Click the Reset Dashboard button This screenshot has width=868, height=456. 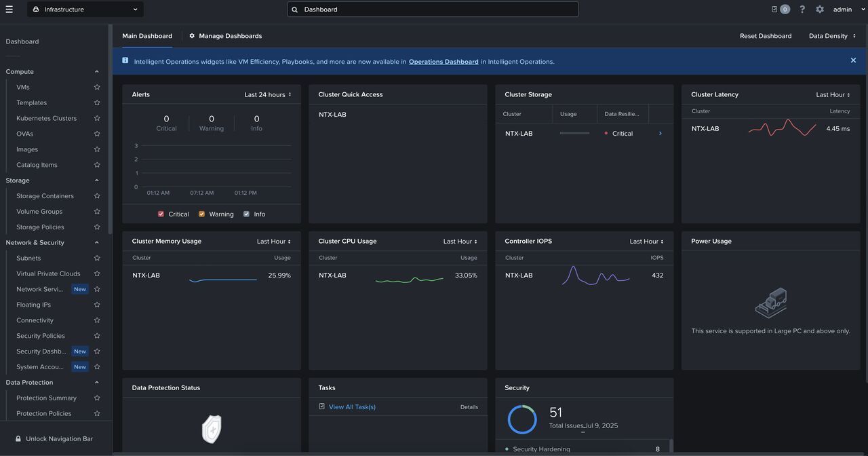[765, 36]
